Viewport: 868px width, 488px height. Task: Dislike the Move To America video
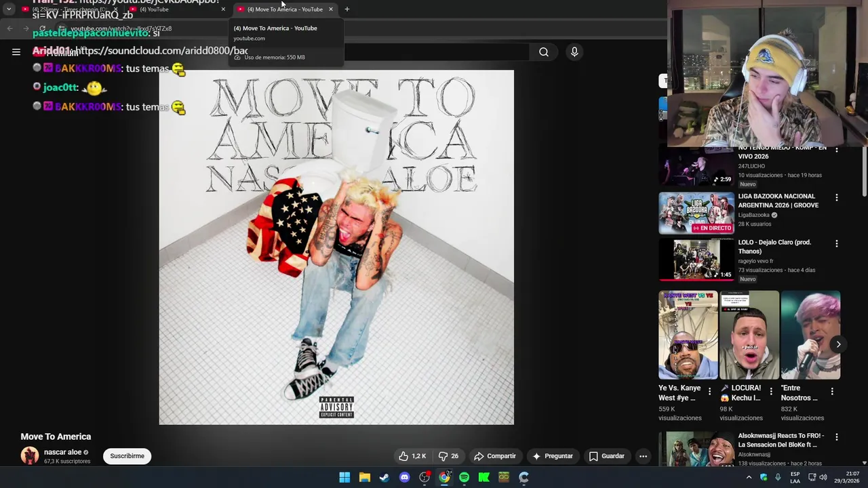(449, 456)
